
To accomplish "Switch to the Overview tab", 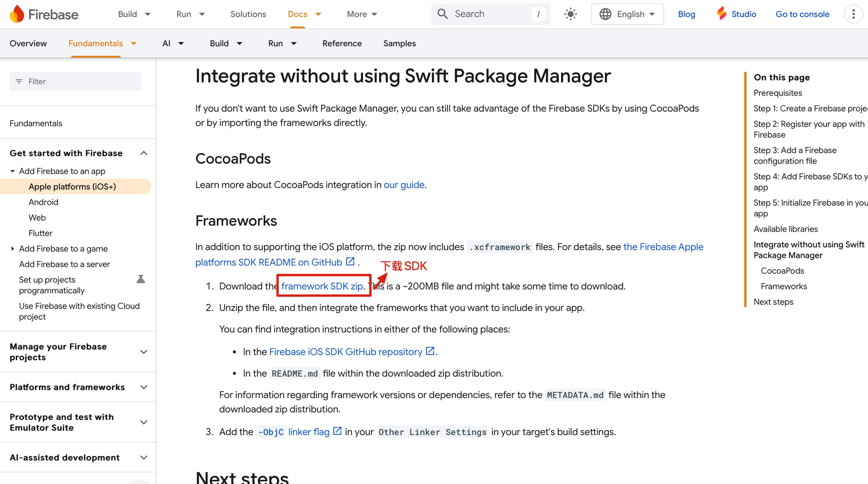I will (x=28, y=44).
